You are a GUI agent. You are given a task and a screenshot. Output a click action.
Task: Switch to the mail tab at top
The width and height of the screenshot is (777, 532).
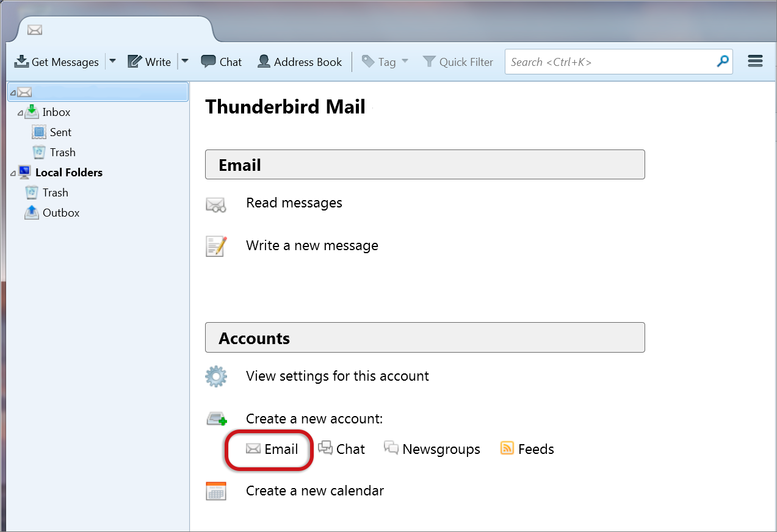35,29
